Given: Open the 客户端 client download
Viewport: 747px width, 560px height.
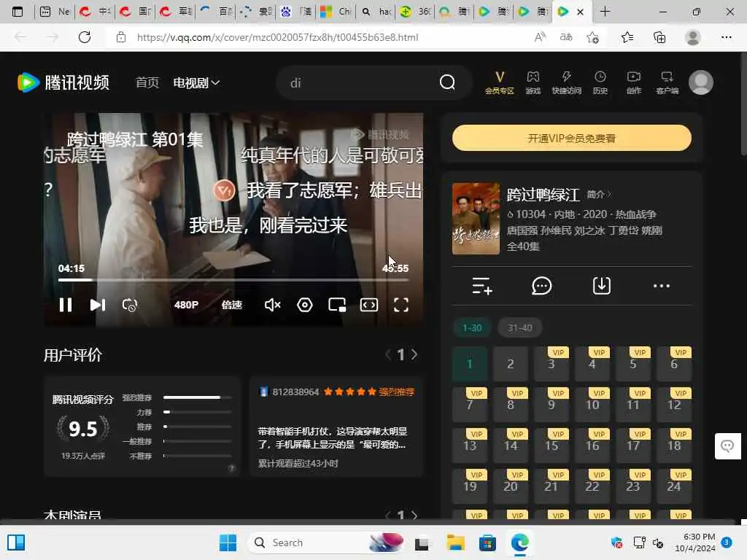Looking at the screenshot, I should click(667, 83).
